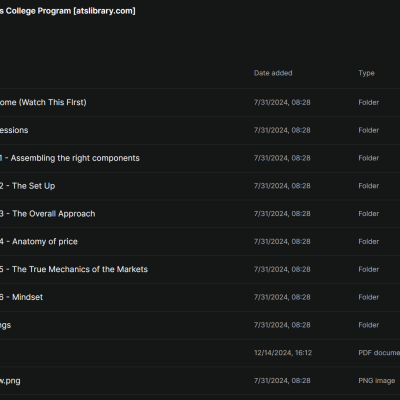This screenshot has height=400, width=400.
Task: Click the date in the 'True Mechanics' row
Action: tap(282, 269)
